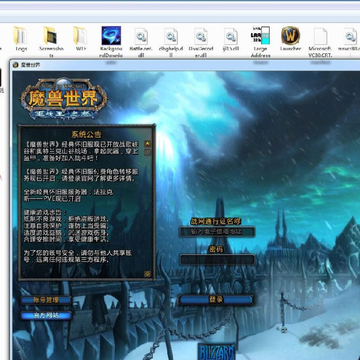
Task: Click the 登录 login button
Action: (x=216, y=300)
